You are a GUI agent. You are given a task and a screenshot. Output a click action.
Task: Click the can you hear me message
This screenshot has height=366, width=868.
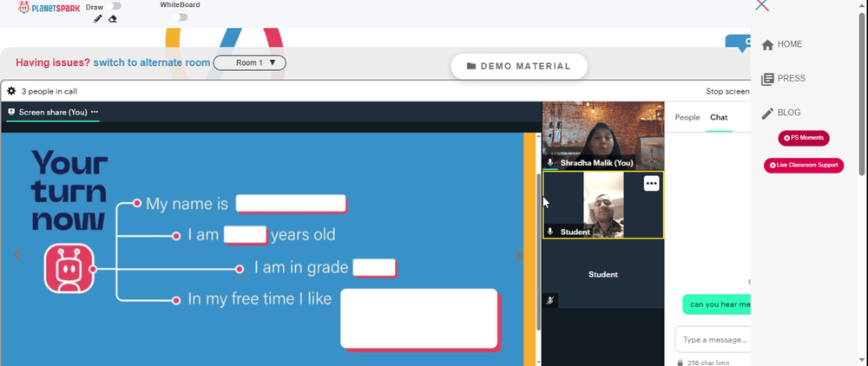pos(718,304)
